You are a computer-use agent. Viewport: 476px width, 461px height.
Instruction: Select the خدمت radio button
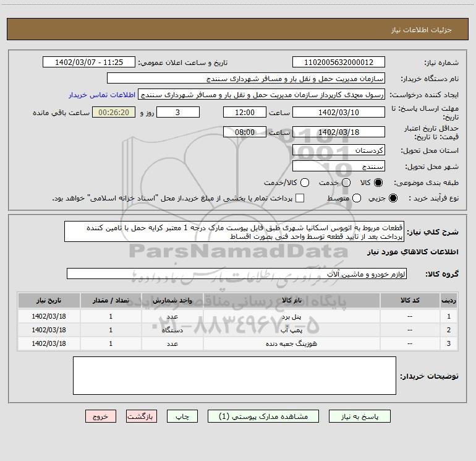(x=346, y=183)
